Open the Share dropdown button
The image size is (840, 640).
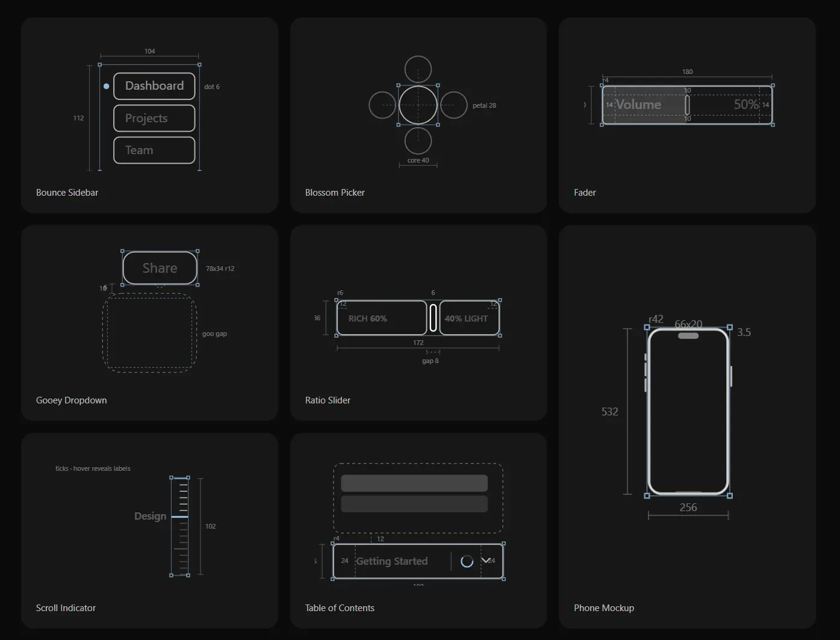coord(160,268)
